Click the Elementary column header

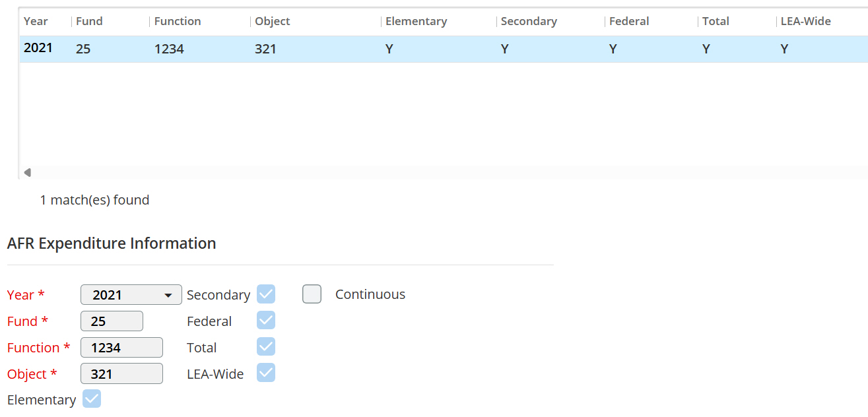click(x=416, y=21)
